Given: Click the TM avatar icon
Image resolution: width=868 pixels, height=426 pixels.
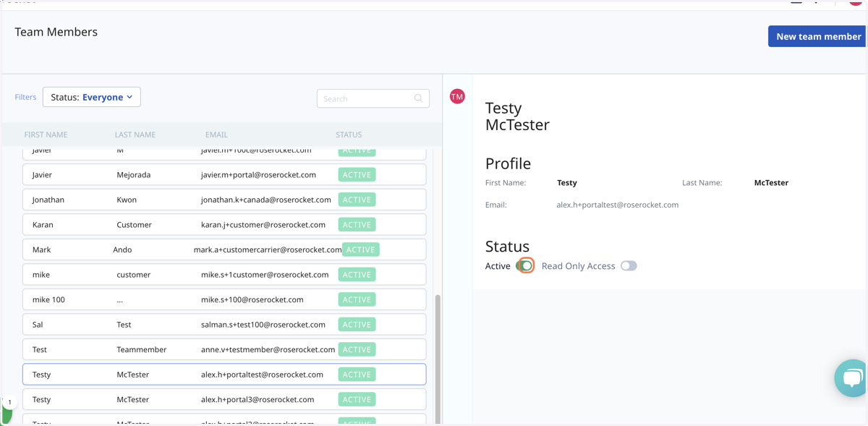Looking at the screenshot, I should 457,96.
